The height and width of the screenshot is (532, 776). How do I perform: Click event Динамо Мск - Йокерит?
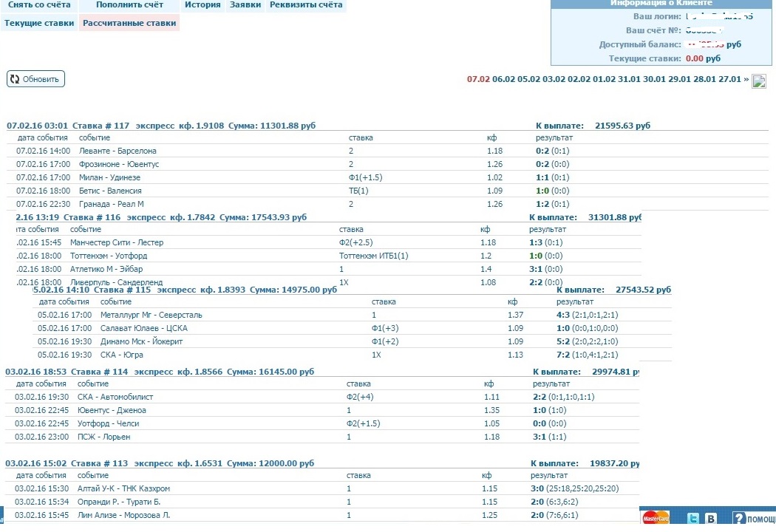point(141,341)
